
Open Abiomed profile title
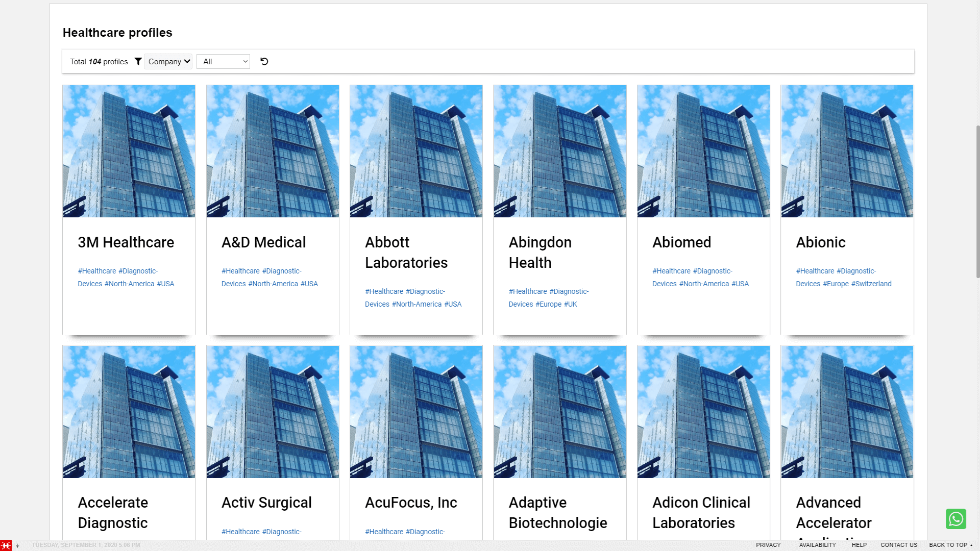(x=681, y=242)
